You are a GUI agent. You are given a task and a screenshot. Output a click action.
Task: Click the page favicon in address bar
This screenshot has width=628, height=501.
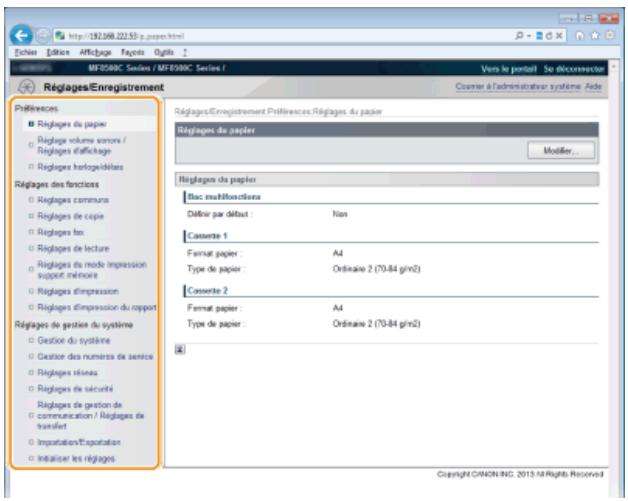click(60, 36)
